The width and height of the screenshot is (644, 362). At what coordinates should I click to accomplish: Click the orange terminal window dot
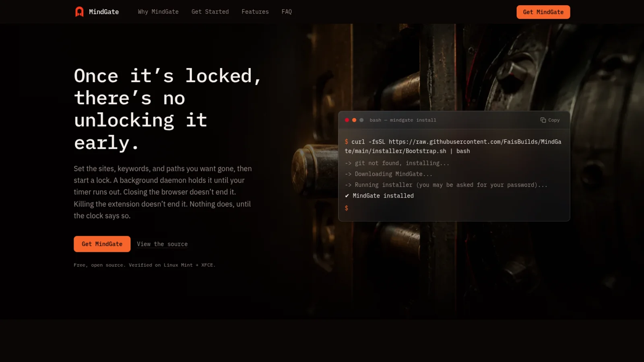pos(354,120)
